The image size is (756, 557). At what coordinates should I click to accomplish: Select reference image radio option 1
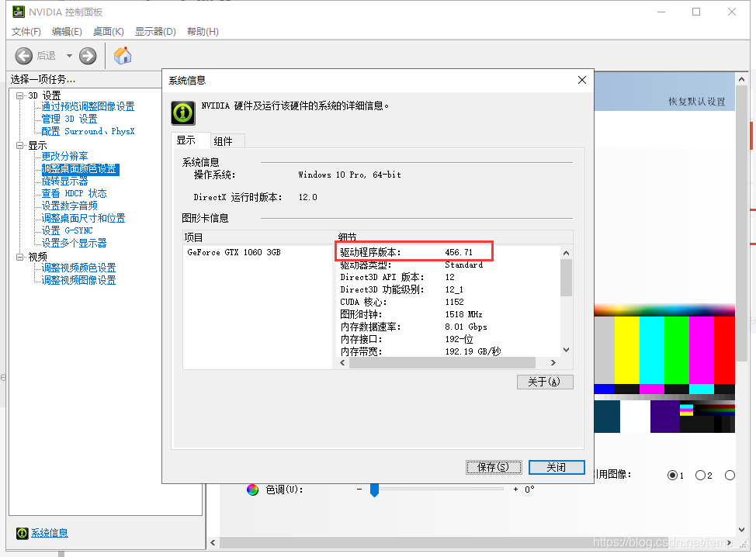(x=673, y=476)
